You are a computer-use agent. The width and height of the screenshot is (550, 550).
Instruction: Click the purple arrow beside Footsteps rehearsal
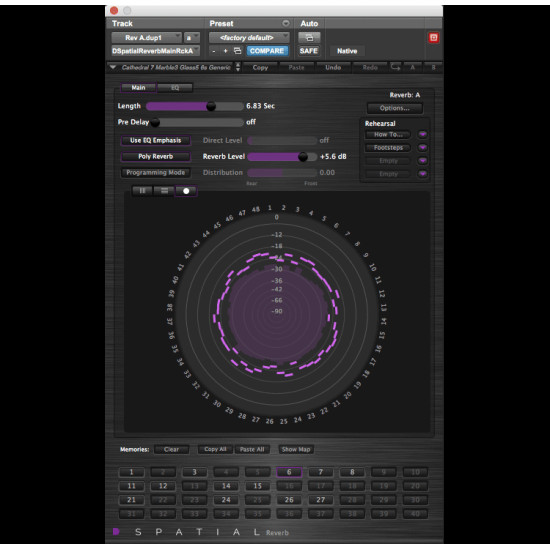point(422,148)
